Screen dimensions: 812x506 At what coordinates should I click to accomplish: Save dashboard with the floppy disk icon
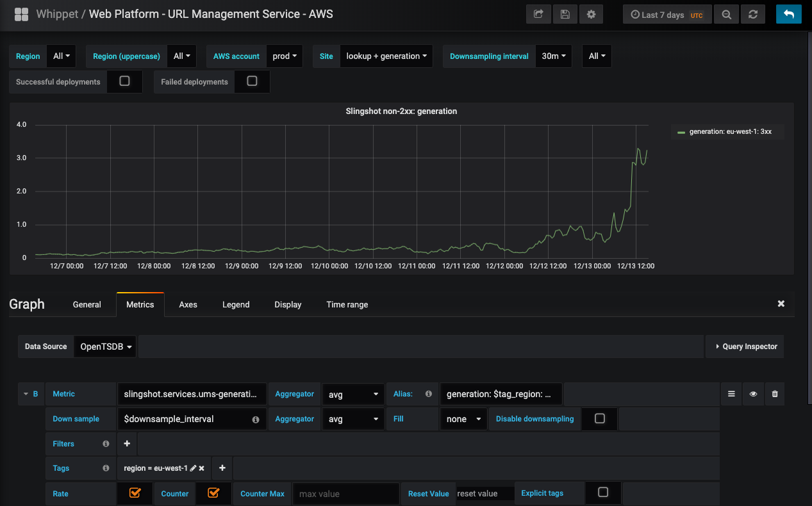[x=565, y=14]
